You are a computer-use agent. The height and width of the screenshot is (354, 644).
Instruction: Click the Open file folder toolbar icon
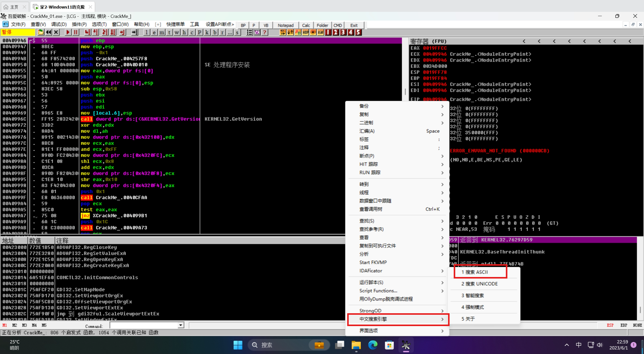point(41,32)
